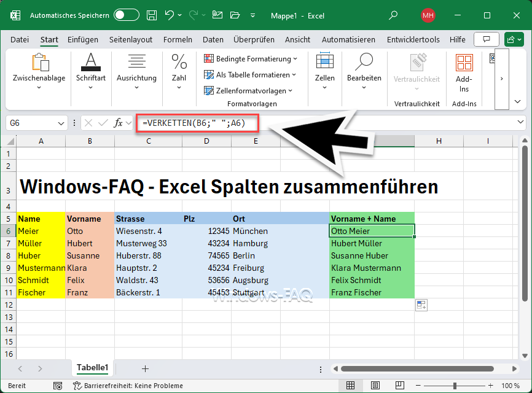Switch to the Ansicht tab
The height and width of the screenshot is (393, 532).
click(297, 40)
